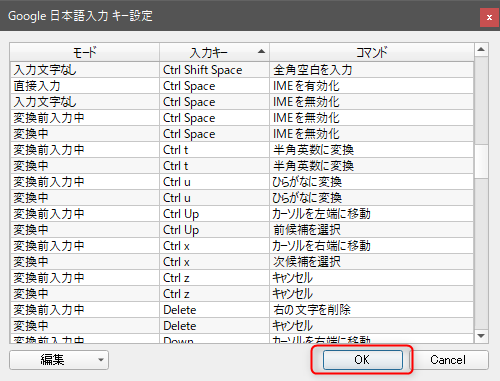Select Ctrl z cell in 変換中 row
Image resolution: width=500 pixels, height=381 pixels.
click(x=214, y=294)
